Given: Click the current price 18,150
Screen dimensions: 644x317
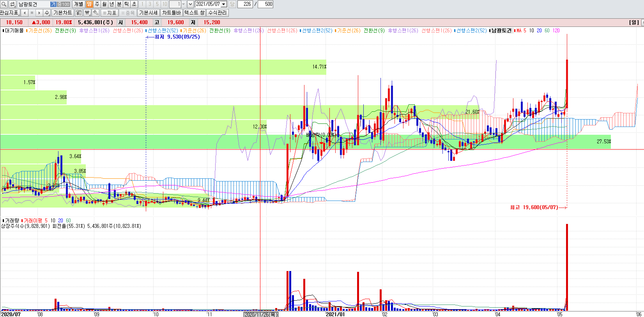Looking at the screenshot, I should point(14,23).
